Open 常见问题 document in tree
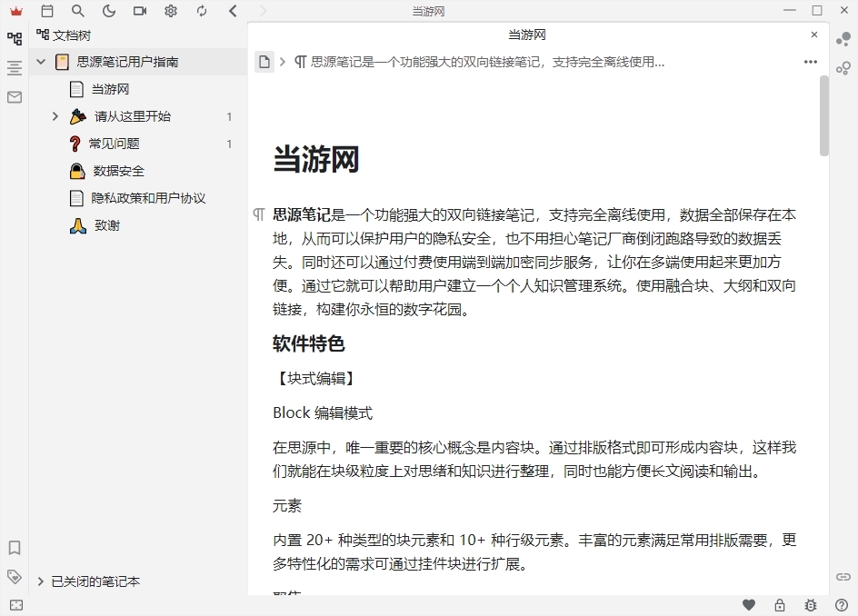Viewport: 858px width, 616px height. [x=114, y=144]
